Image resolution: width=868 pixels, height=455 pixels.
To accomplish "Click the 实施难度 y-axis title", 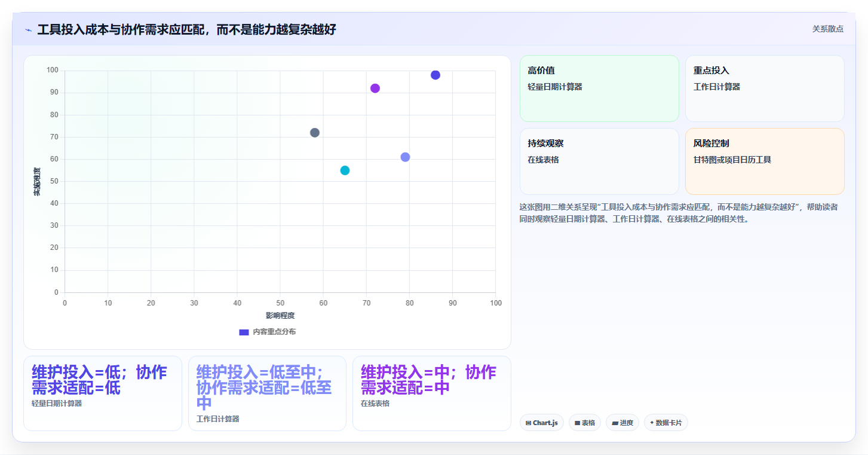I will click(36, 182).
